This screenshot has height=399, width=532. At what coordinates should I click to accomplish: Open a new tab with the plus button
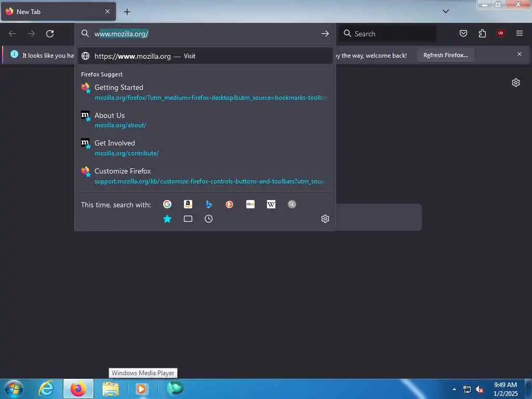point(127,11)
